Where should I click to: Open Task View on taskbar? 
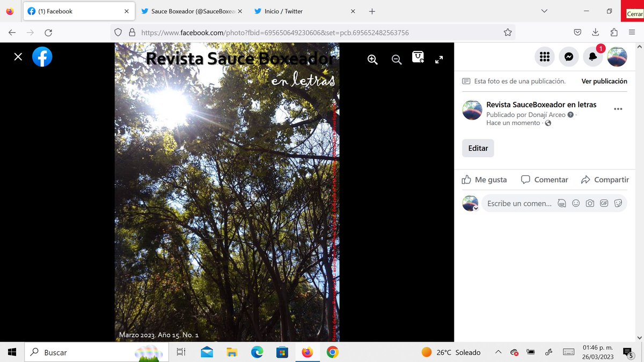pyautogui.click(x=181, y=352)
